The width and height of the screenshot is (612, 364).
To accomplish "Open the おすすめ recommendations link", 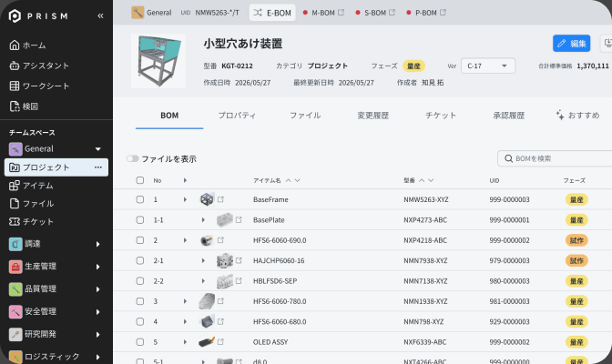I will click(x=577, y=116).
